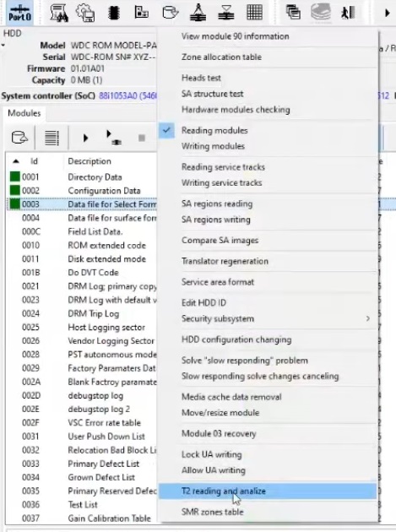
Task: Click the Id column sort arrow header
Action: click(16, 161)
